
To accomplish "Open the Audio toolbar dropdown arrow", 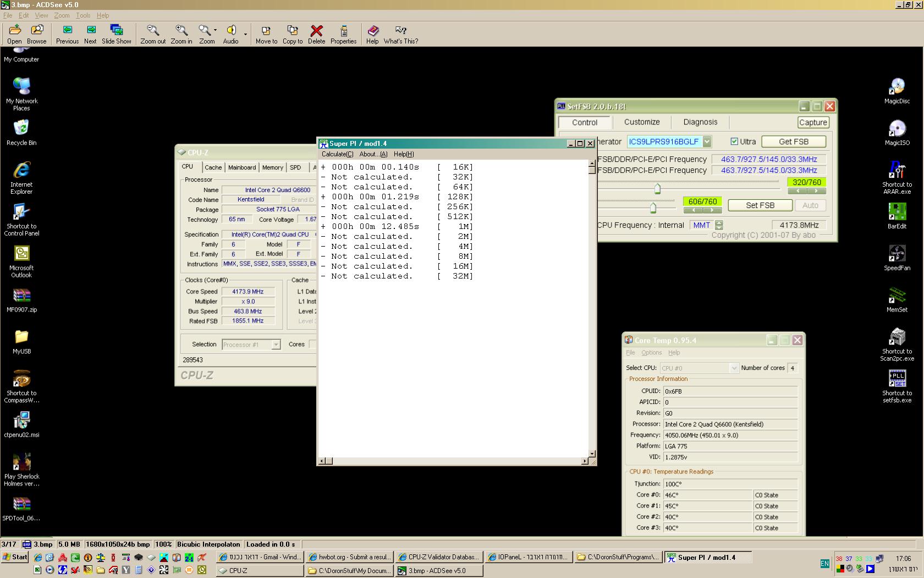I will [x=245, y=34].
